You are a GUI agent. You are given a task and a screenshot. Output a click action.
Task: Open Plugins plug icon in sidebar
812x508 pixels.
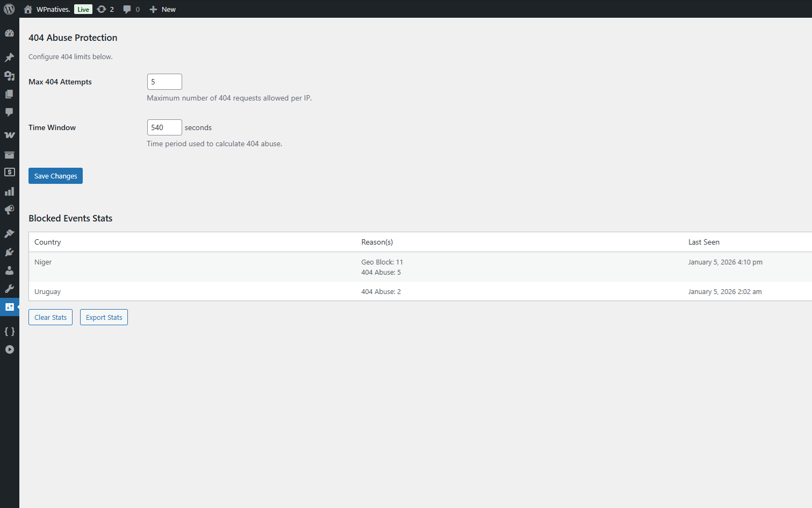[x=10, y=252]
